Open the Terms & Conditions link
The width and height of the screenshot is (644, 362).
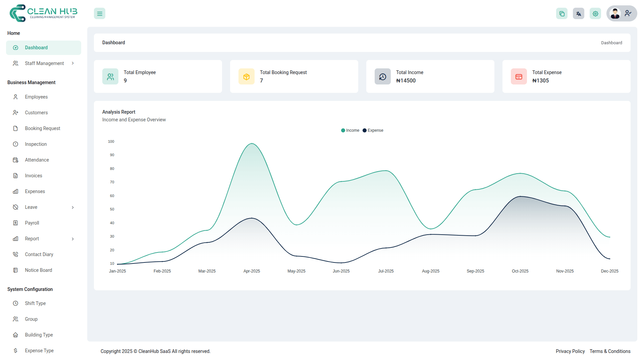pyautogui.click(x=610, y=351)
